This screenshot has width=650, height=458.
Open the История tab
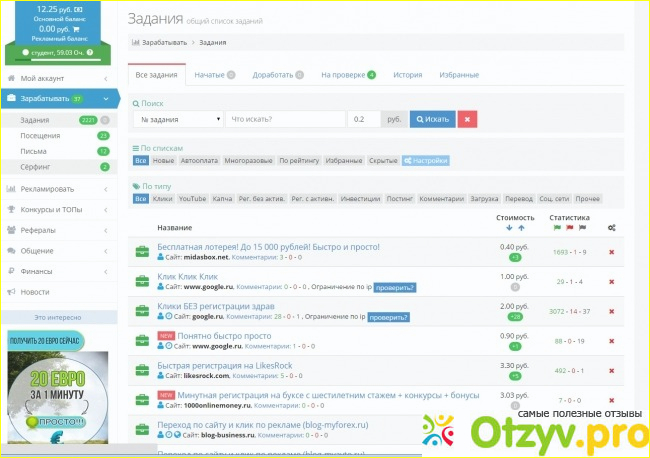point(407,74)
